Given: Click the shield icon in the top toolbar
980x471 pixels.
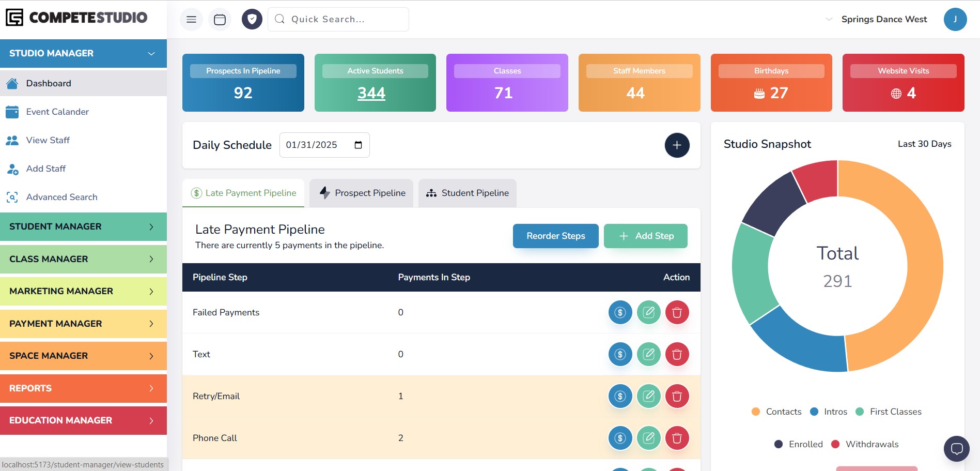Looking at the screenshot, I should click(252, 19).
